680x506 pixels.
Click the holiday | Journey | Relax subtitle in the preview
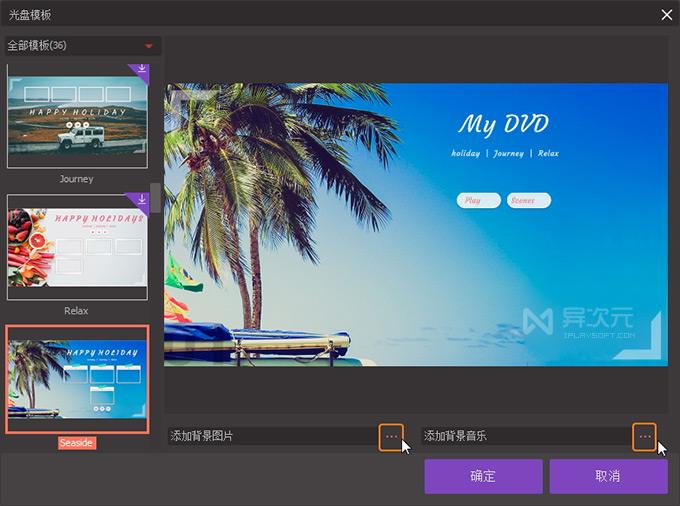click(505, 154)
